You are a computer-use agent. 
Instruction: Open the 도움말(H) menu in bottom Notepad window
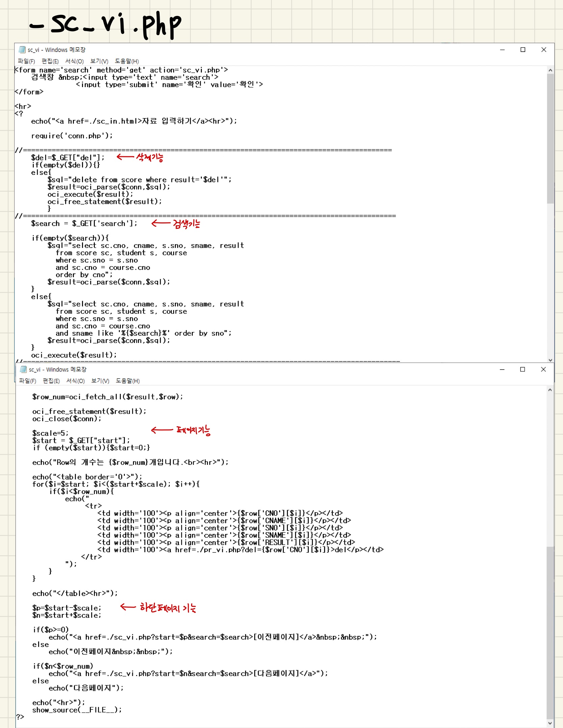[x=128, y=381]
